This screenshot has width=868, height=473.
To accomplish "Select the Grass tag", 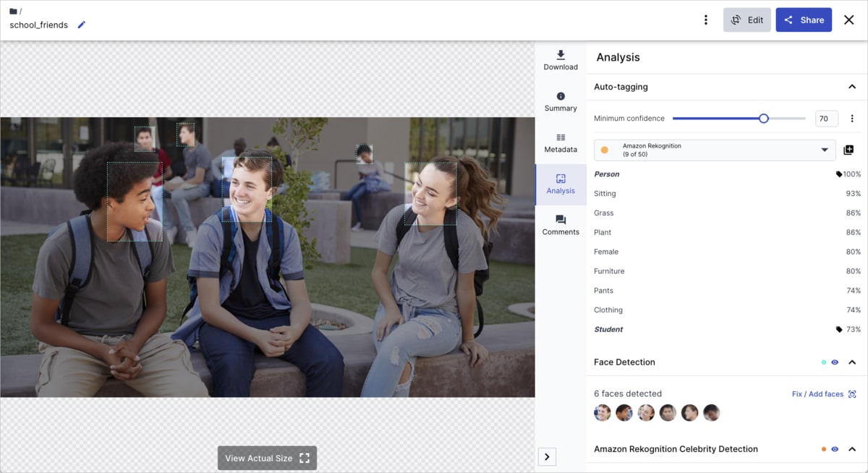I will point(727,213).
